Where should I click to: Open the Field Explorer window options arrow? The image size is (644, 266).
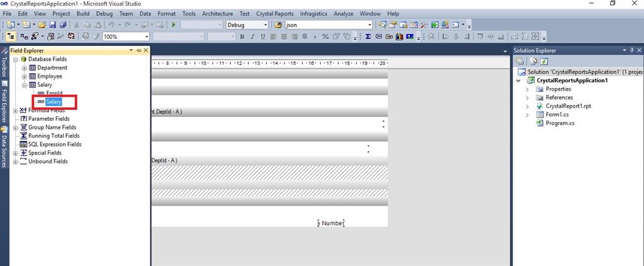click(x=131, y=50)
